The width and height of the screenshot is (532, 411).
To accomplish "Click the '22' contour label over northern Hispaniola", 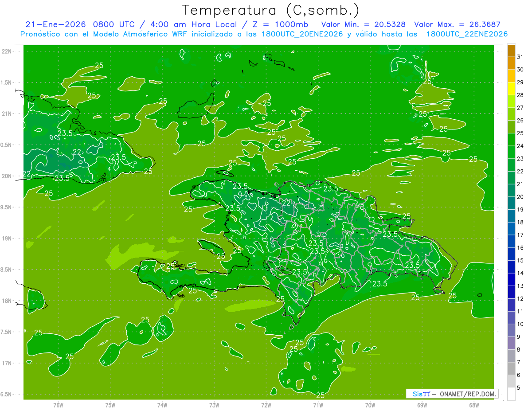I will [287, 203].
